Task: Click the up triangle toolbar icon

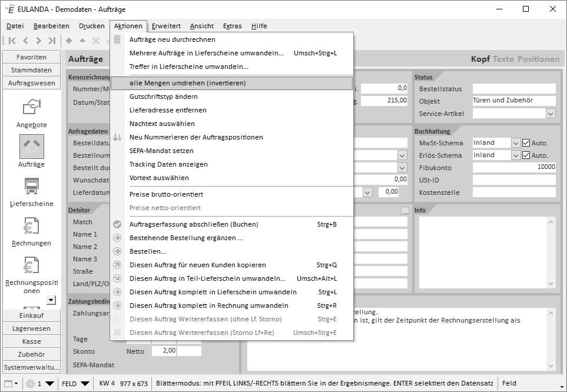Action: point(82,41)
